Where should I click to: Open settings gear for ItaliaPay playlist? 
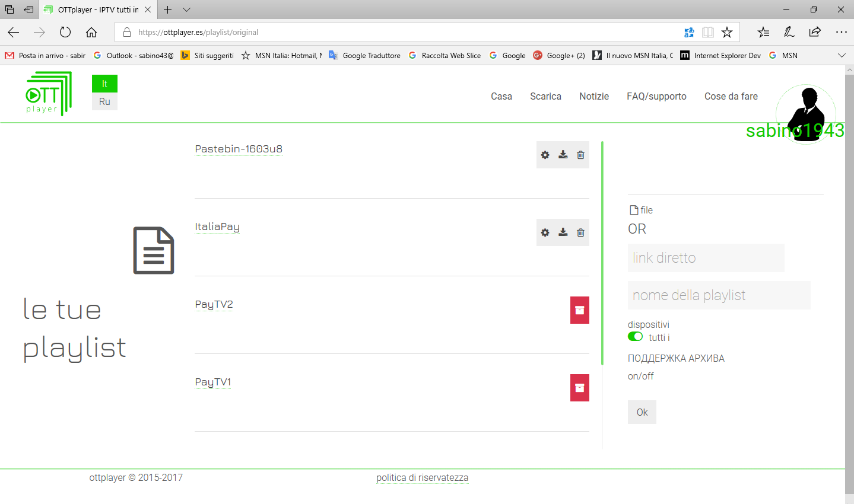(545, 232)
